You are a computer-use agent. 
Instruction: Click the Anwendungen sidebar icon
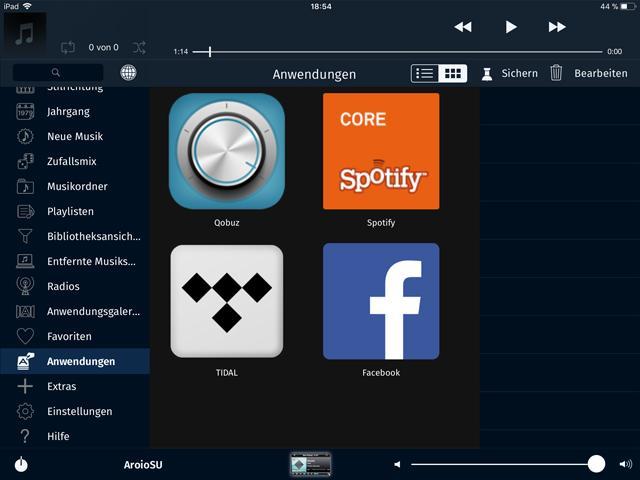click(25, 361)
